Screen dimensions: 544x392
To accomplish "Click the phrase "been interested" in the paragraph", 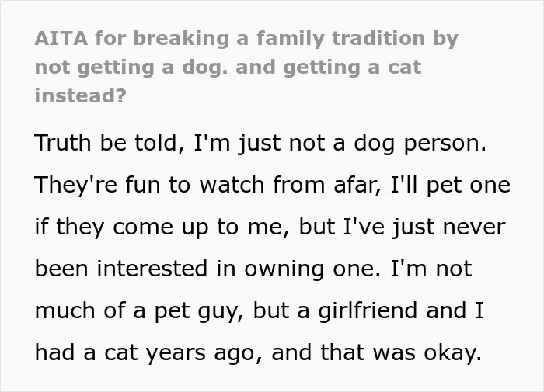I will click(121, 269).
